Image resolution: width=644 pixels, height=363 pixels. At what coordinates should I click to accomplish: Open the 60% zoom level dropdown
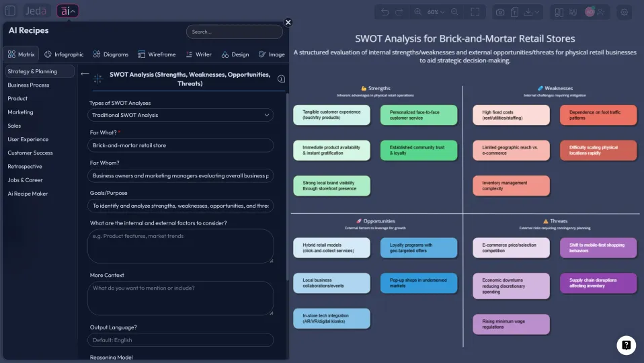point(436,12)
